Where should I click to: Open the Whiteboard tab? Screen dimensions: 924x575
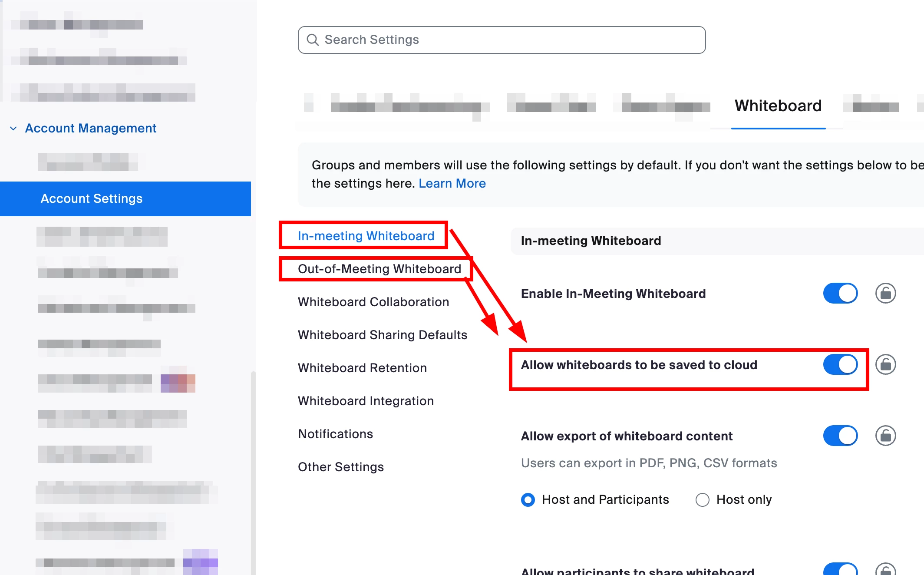778,106
